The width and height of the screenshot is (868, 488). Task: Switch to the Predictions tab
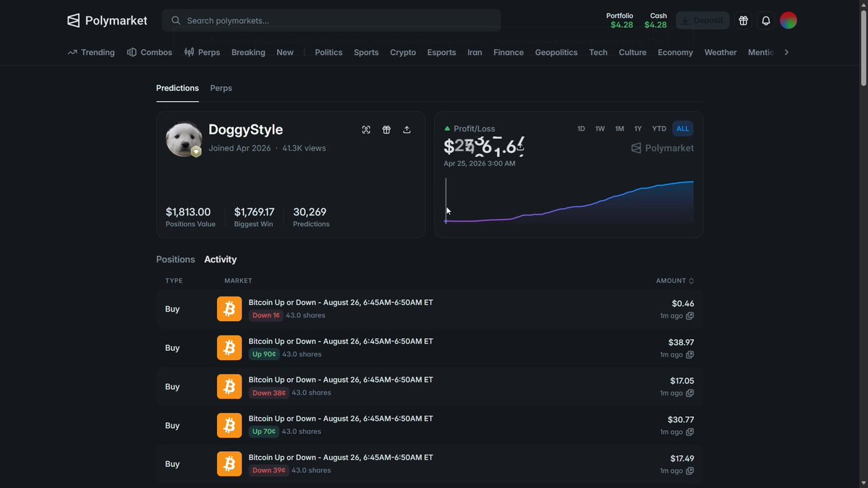coord(177,88)
